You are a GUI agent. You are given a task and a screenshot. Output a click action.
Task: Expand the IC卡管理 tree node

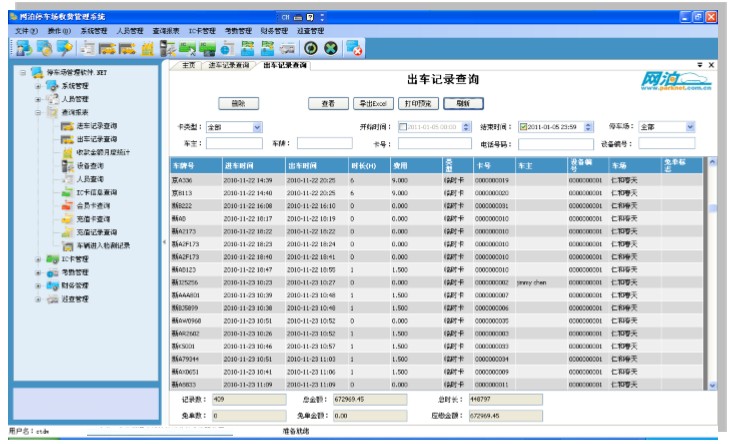pyautogui.click(x=38, y=259)
